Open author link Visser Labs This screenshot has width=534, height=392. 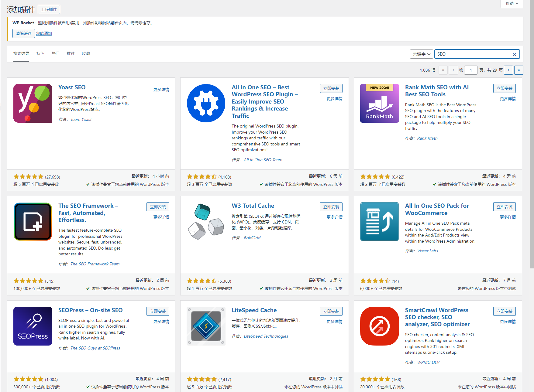click(x=427, y=251)
